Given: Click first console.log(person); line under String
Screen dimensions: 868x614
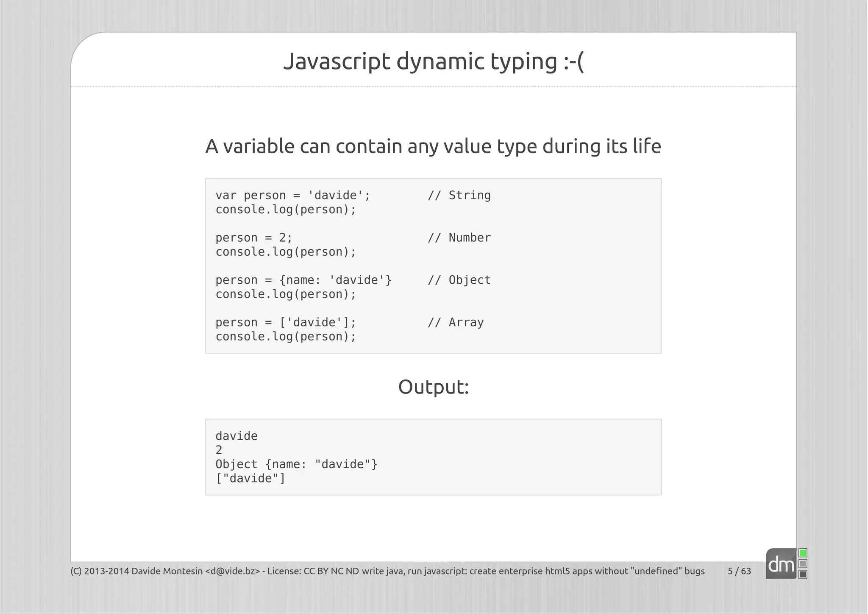Looking at the screenshot, I should (x=286, y=209).
